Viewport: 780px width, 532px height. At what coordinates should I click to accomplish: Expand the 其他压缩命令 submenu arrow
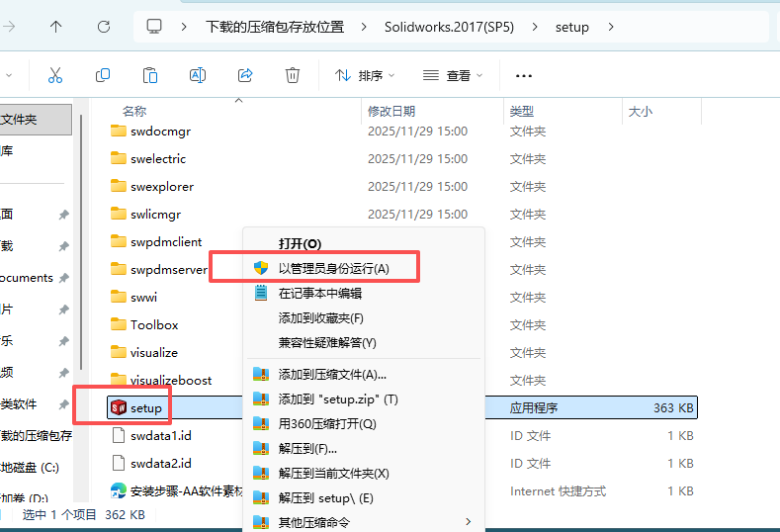coord(469,521)
